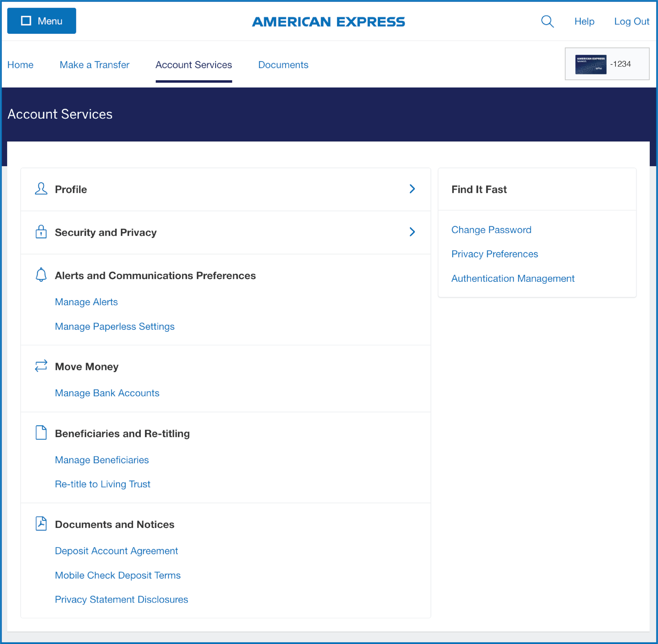Image resolution: width=658 pixels, height=644 pixels.
Task: Open the Home tab
Action: click(20, 65)
